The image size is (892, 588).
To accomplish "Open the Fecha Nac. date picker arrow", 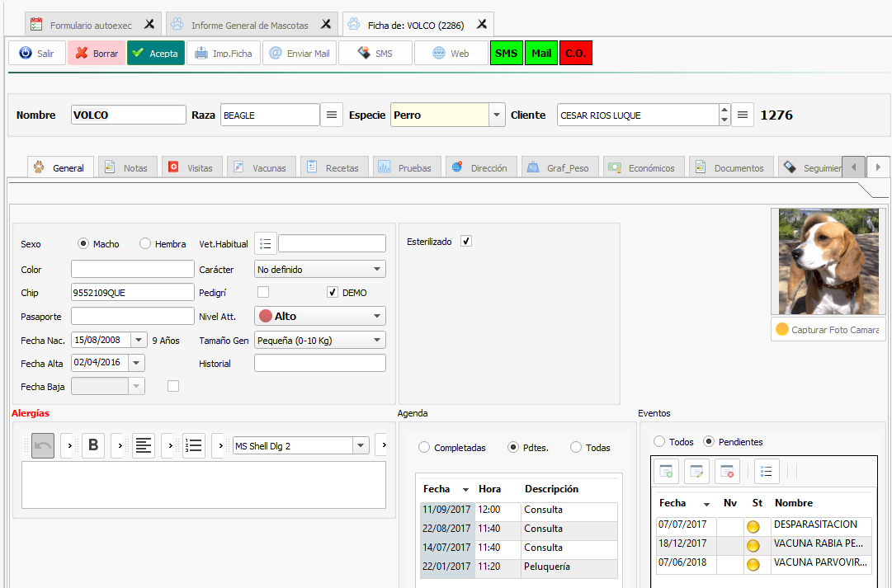I will pos(139,340).
